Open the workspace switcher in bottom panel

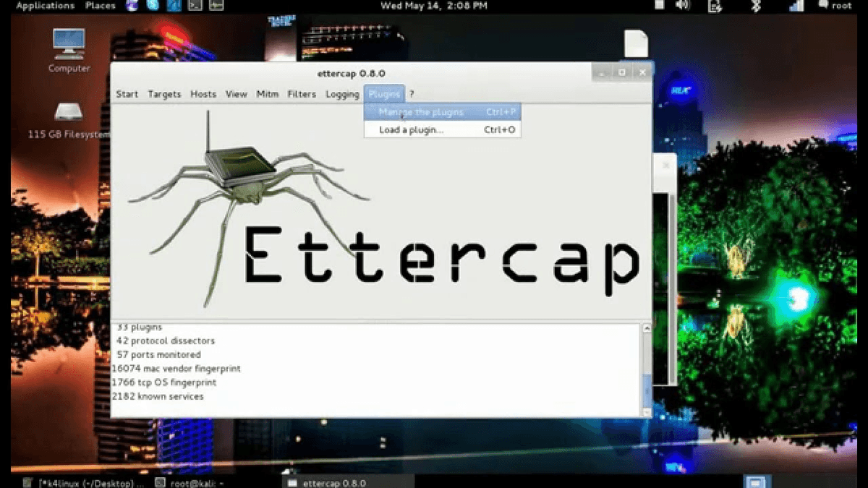pos(757,481)
